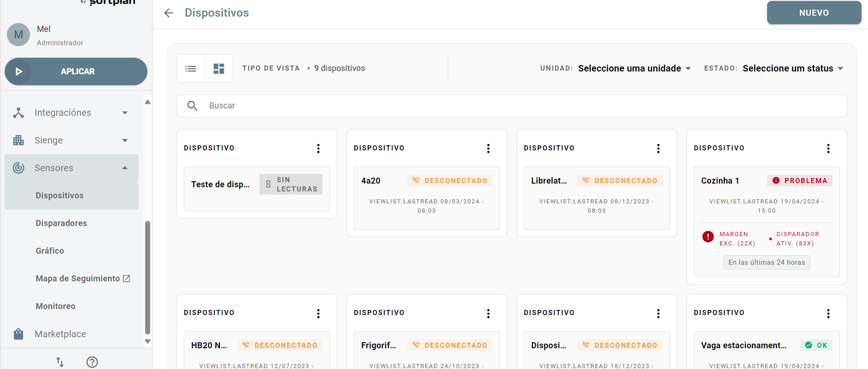Expand the Sienge menu

71,140
